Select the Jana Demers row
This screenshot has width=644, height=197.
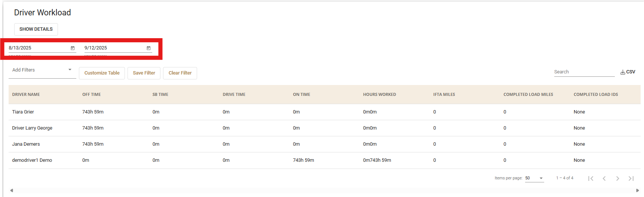(26, 144)
